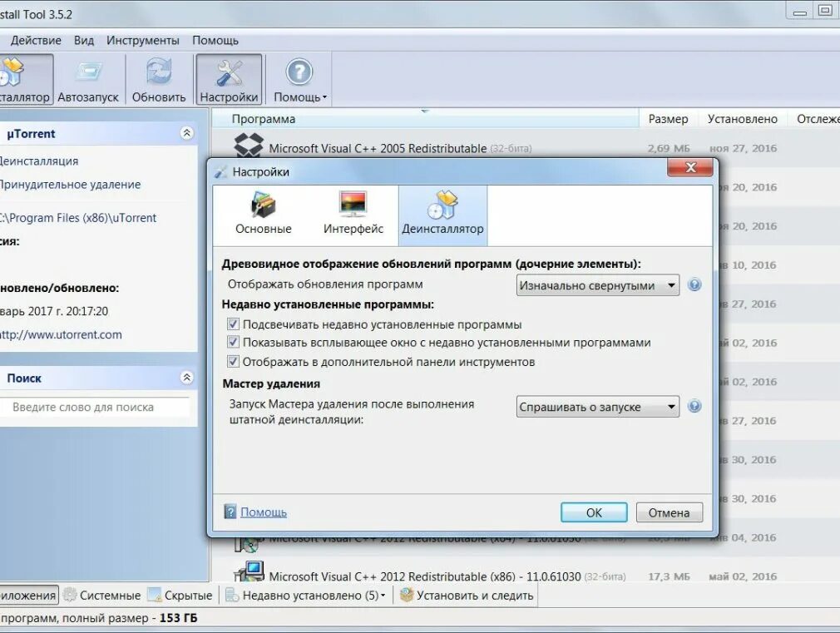The image size is (840, 633).
Task: Sort by the Размер column header
Action: click(x=668, y=119)
